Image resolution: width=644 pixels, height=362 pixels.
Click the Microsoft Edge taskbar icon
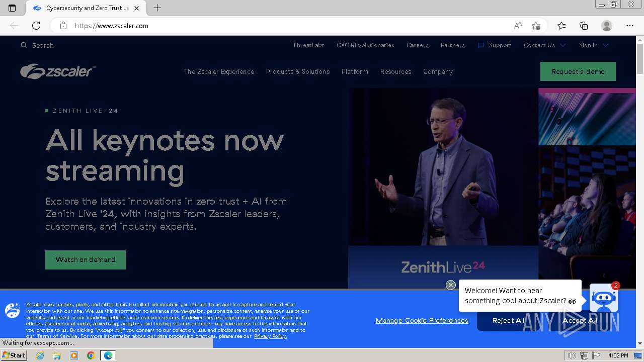tap(108, 355)
